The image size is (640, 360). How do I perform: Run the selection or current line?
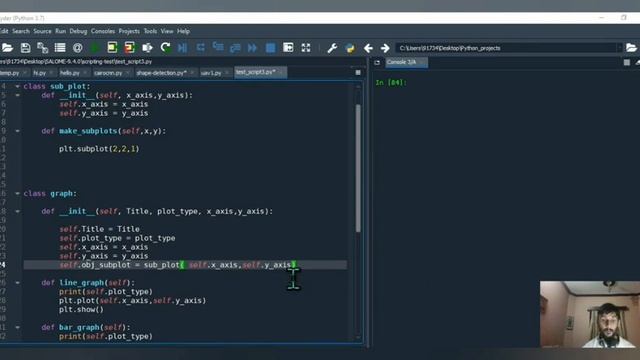(147, 48)
